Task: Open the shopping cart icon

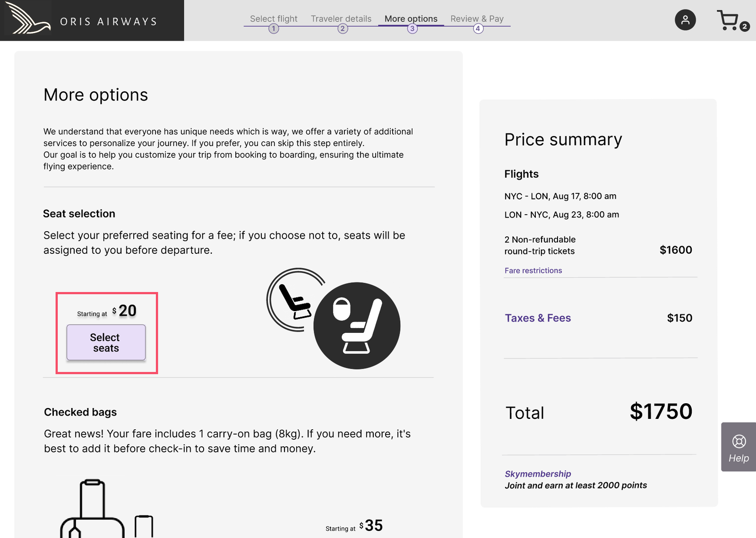Action: 728,20
